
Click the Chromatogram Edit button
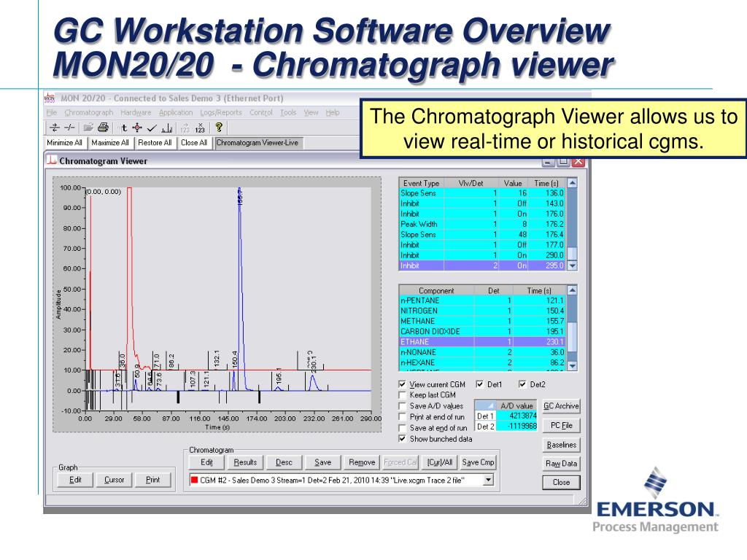206,462
